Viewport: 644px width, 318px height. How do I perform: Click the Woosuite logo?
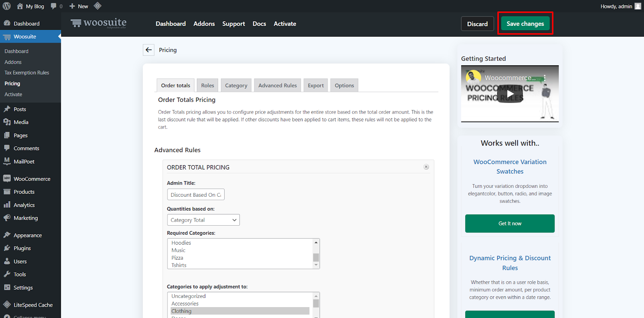(99, 23)
